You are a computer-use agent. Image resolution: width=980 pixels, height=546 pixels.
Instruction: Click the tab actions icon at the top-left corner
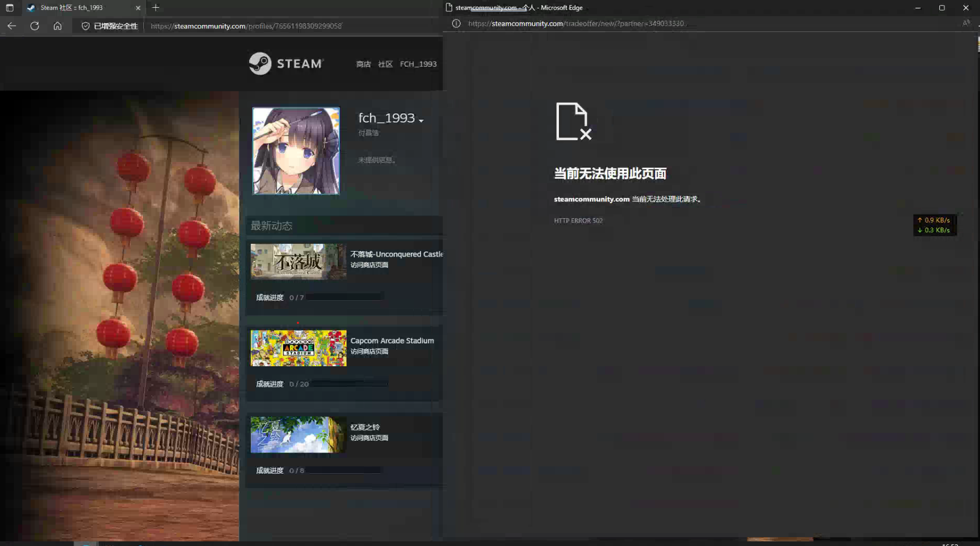9,8
